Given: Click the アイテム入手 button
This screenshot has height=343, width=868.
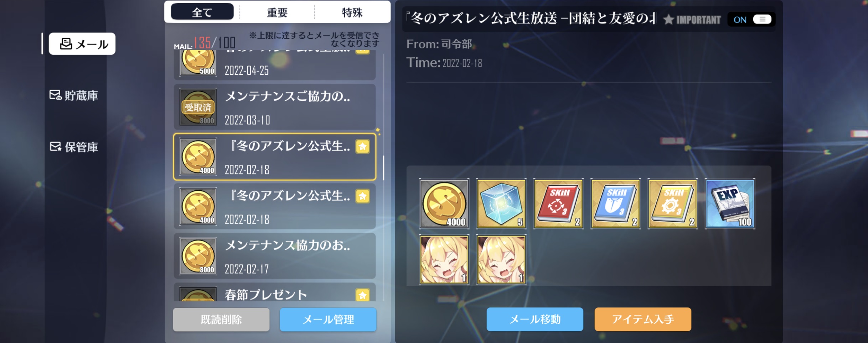Looking at the screenshot, I should (643, 319).
